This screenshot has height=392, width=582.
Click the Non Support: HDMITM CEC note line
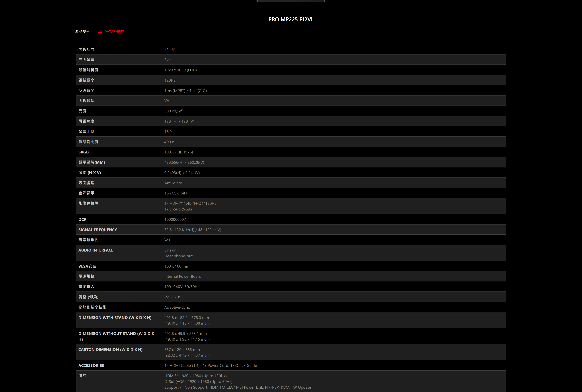coord(238,387)
